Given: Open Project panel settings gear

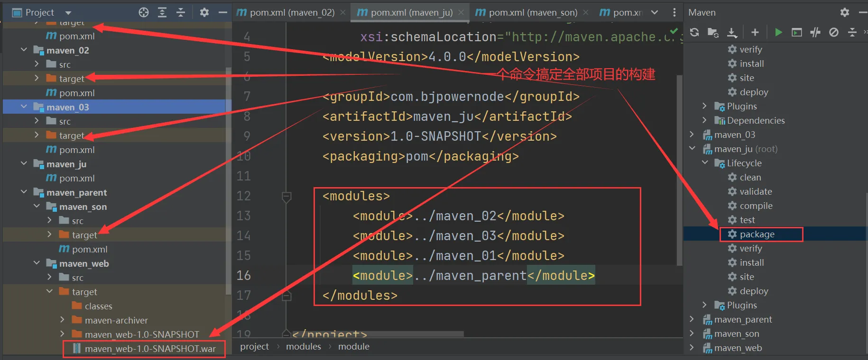Looking at the screenshot, I should (204, 12).
